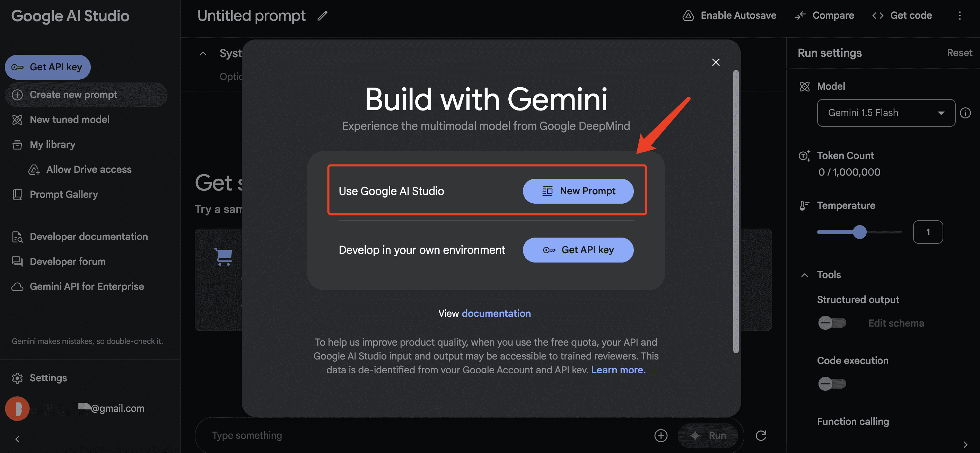Collapse the left sidebar with arrow icon
This screenshot has width=980, height=453.
pyautogui.click(x=17, y=439)
